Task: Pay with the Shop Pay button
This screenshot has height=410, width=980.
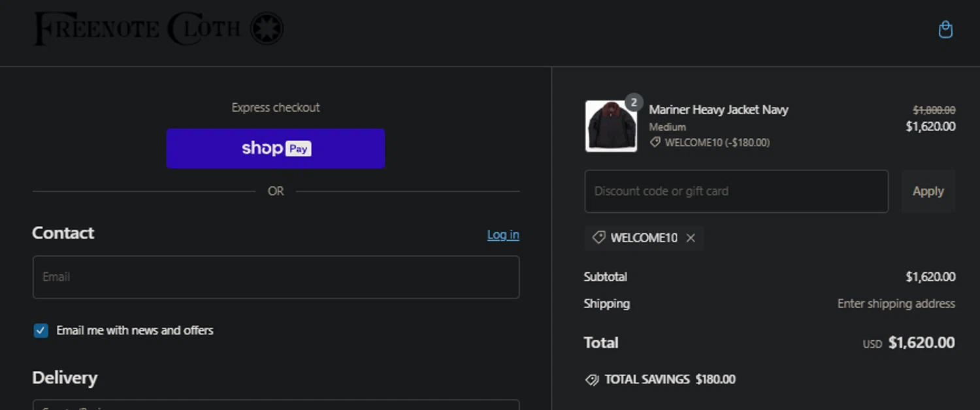Action: [x=276, y=148]
